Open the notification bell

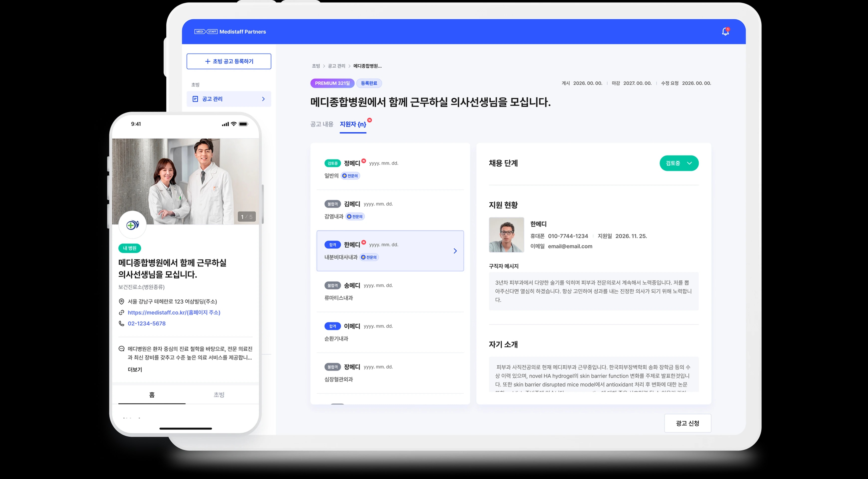pos(725,31)
